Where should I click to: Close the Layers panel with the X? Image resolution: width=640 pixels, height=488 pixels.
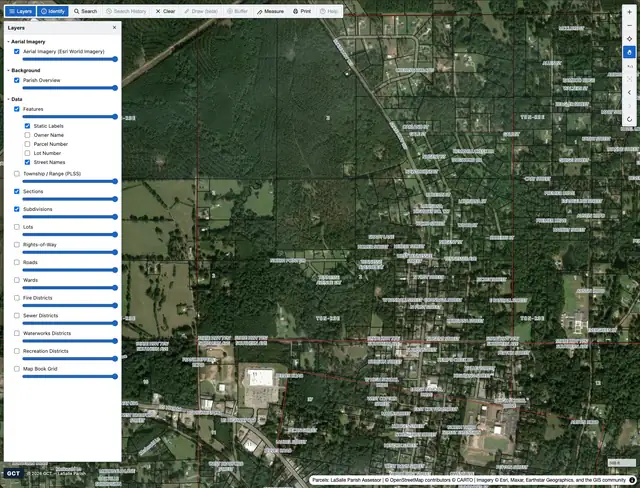coord(114,27)
